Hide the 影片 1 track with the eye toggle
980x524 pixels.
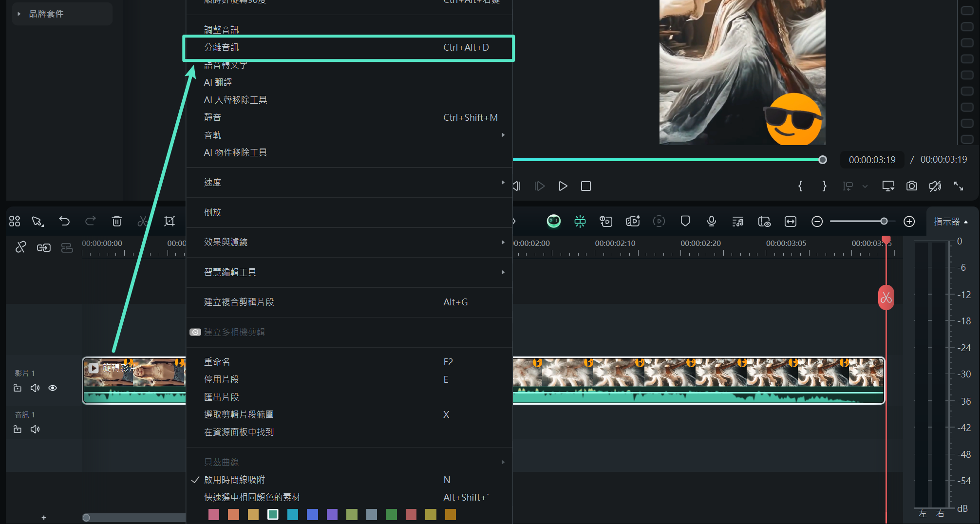pos(52,388)
